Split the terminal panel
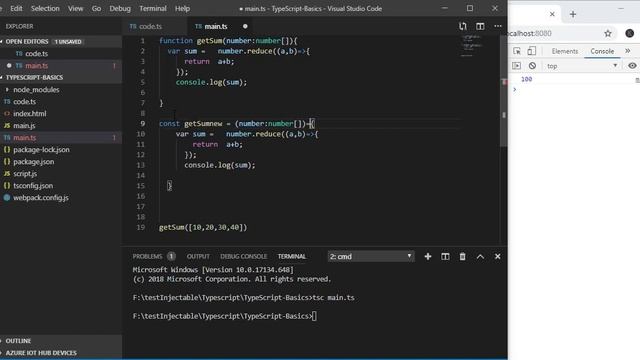Image resolution: width=640 pixels, height=360 pixels. (x=445, y=256)
